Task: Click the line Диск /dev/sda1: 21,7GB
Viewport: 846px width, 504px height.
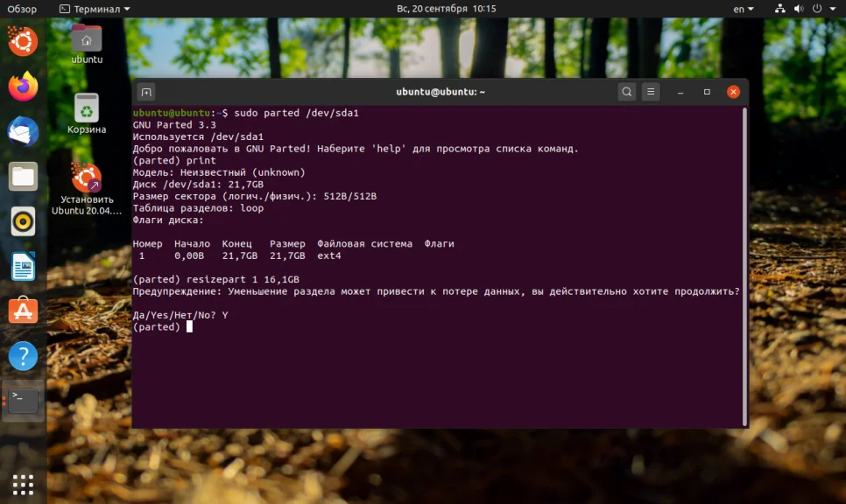Action: point(198,184)
